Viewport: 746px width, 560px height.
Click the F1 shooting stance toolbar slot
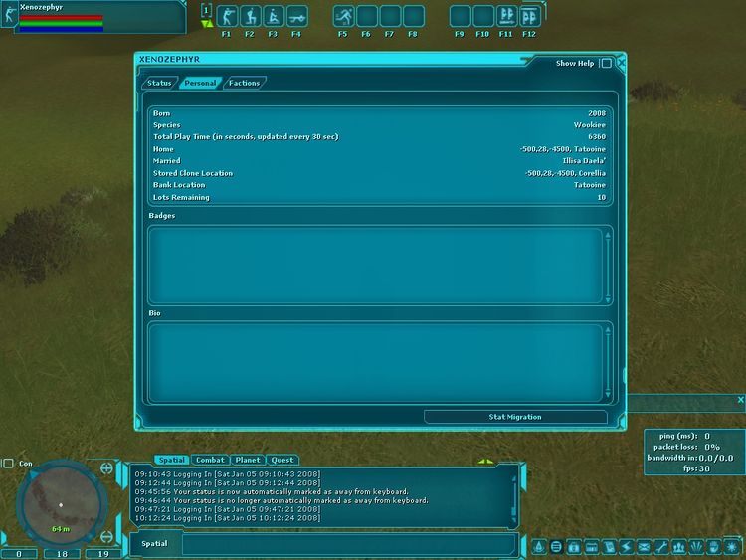[226, 16]
